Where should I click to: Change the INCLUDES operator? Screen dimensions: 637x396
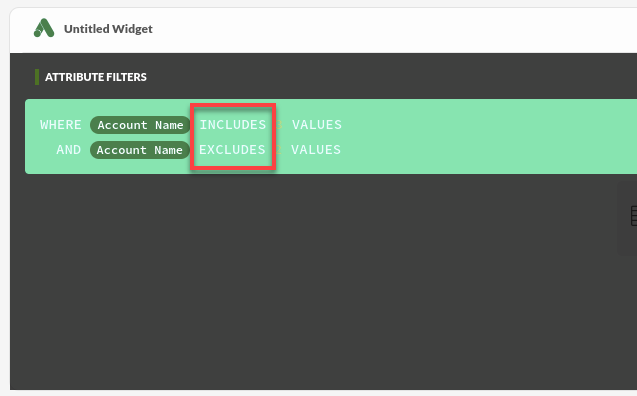(233, 125)
